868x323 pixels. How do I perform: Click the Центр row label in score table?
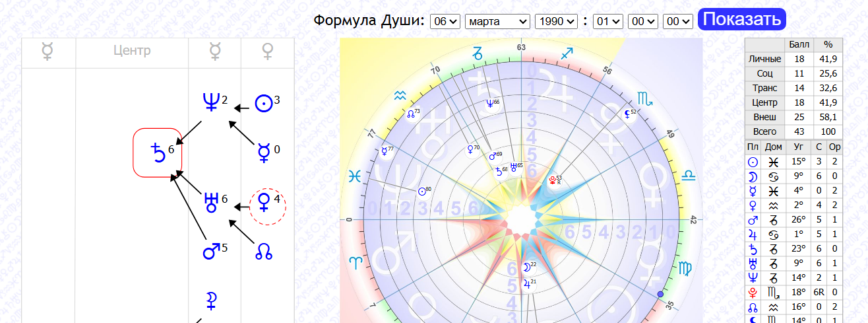tap(764, 102)
